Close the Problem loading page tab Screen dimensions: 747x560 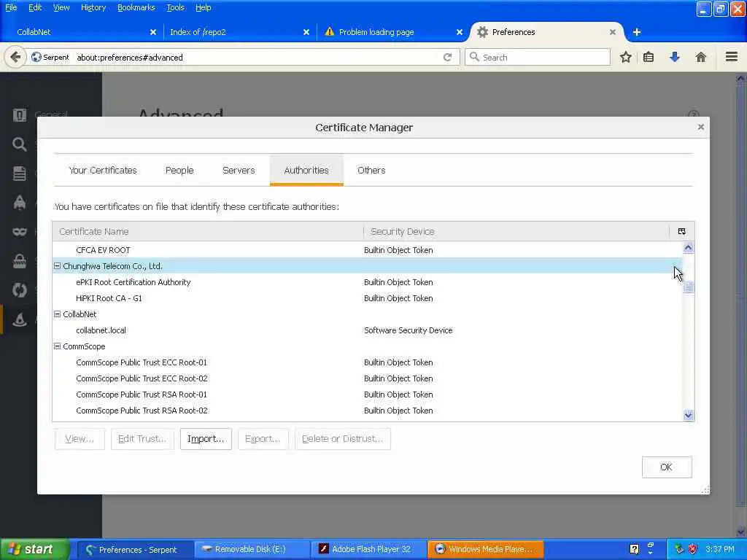point(460,32)
